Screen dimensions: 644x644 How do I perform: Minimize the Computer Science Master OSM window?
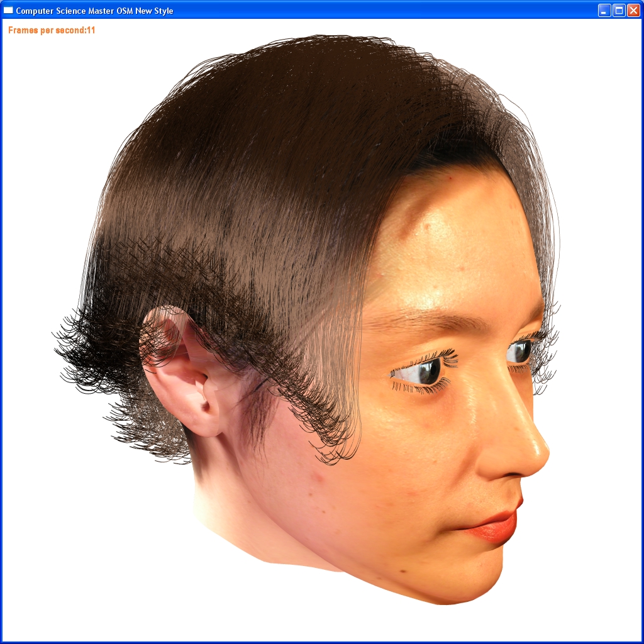(604, 11)
